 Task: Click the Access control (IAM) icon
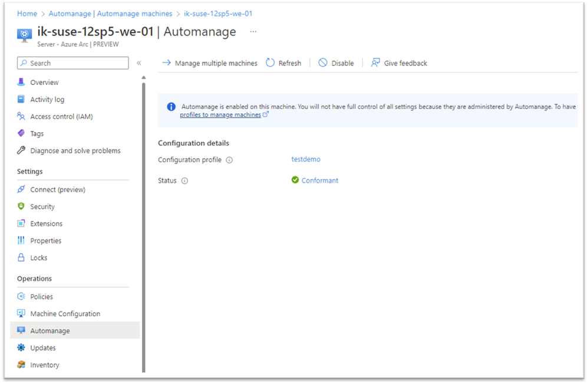click(x=21, y=116)
